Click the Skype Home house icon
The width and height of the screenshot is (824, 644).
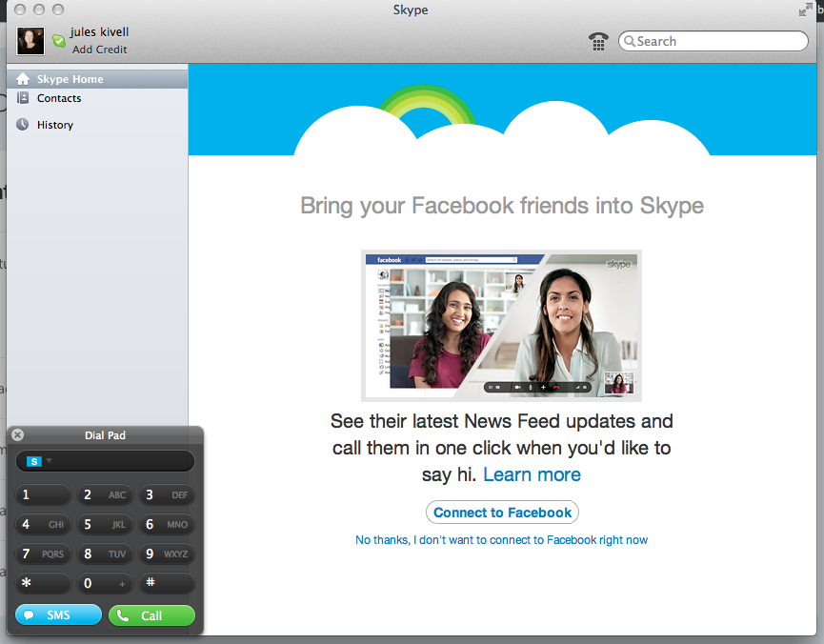pyautogui.click(x=23, y=79)
